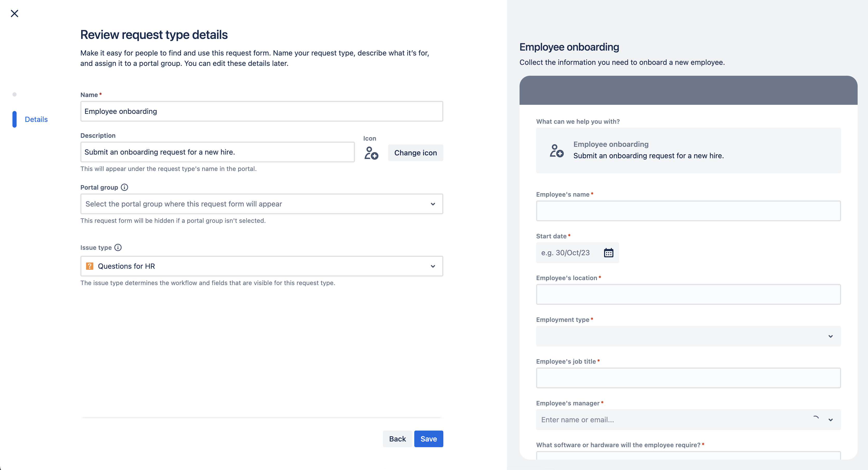Viewport: 868px width, 470px height.
Task: Close the request type details dialog
Action: (15, 13)
